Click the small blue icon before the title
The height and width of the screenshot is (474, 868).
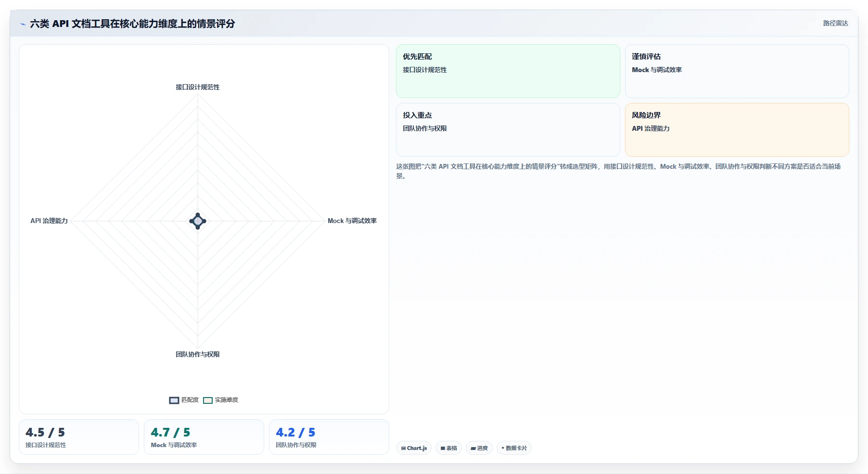[23, 24]
